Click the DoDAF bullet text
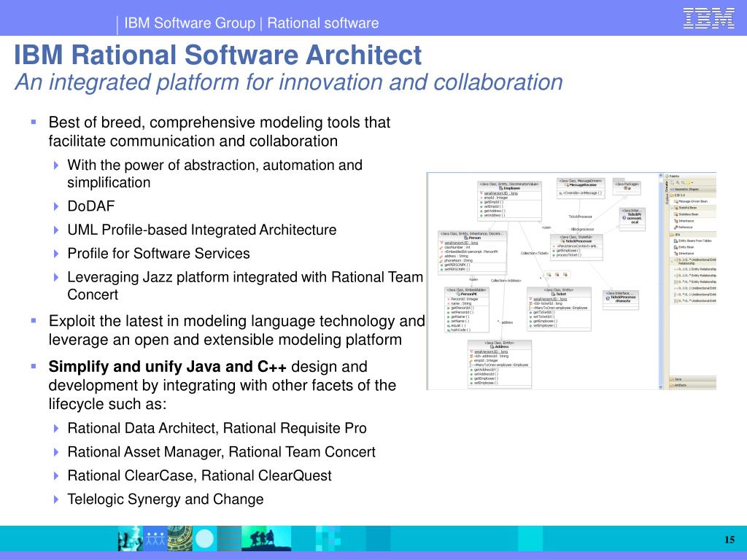Image resolution: width=747 pixels, height=560 pixels. click(x=91, y=206)
